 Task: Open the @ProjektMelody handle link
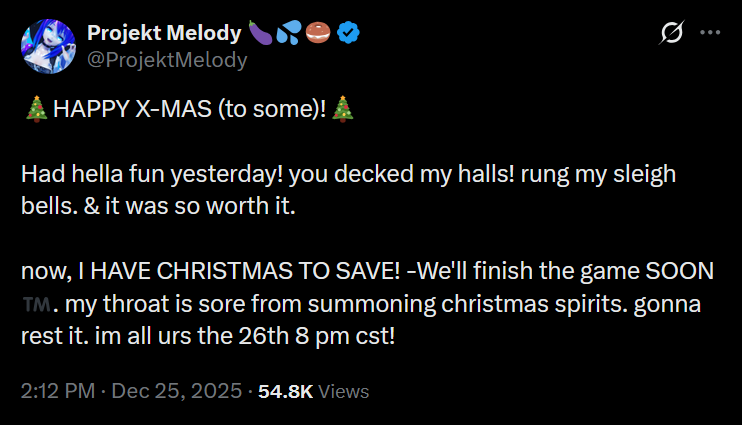click(167, 60)
